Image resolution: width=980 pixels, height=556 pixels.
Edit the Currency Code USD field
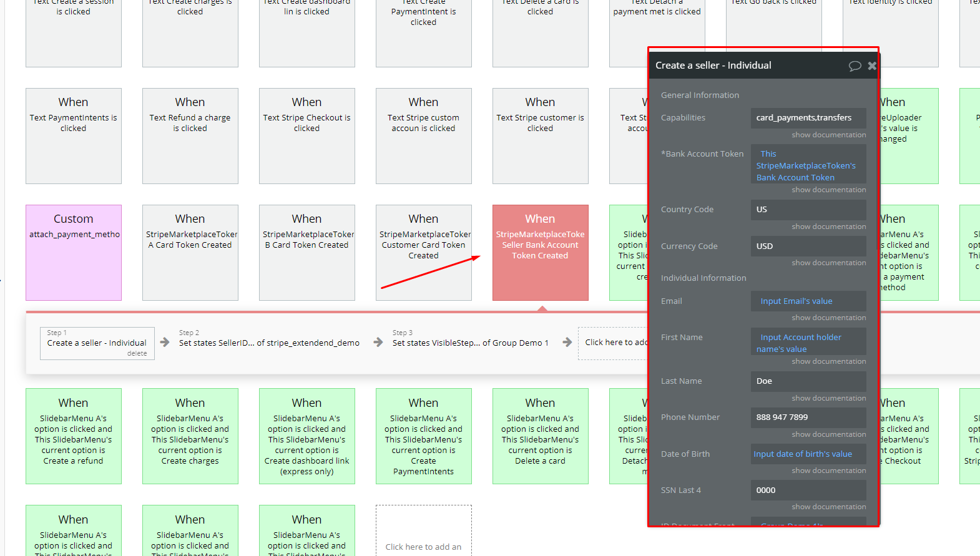(x=808, y=246)
